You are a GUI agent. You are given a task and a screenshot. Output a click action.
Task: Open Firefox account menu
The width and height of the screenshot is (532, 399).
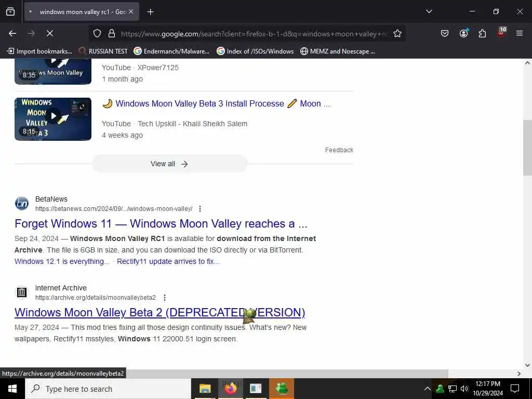tap(463, 33)
